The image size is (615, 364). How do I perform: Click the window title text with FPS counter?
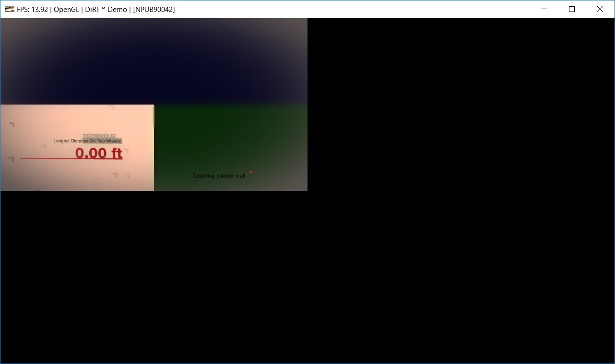(x=96, y=9)
